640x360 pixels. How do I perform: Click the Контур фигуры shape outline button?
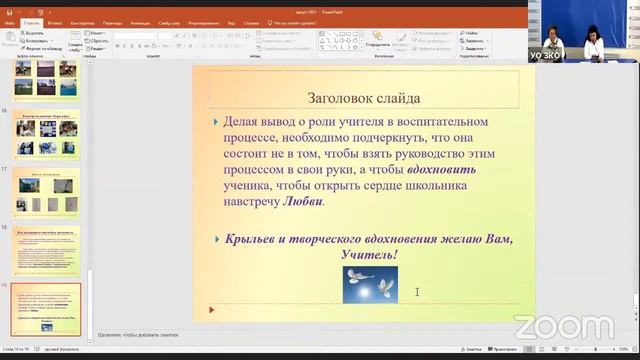coord(431,41)
